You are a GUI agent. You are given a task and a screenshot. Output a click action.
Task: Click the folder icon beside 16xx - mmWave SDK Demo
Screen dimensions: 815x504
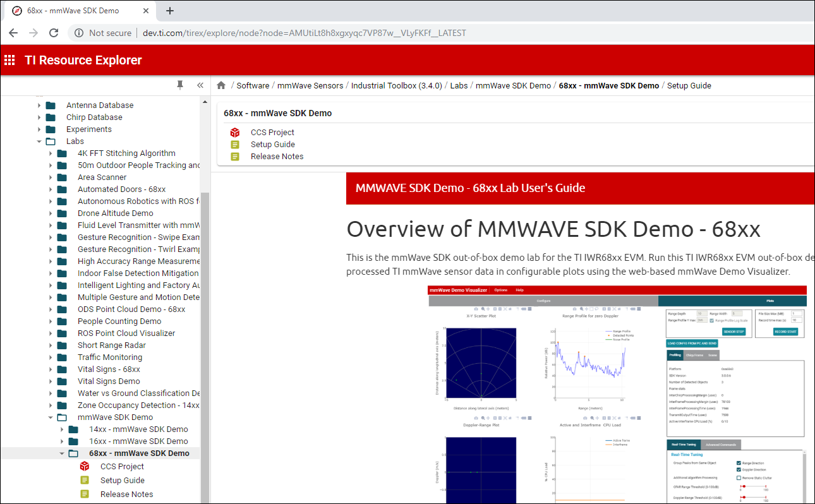click(x=74, y=441)
